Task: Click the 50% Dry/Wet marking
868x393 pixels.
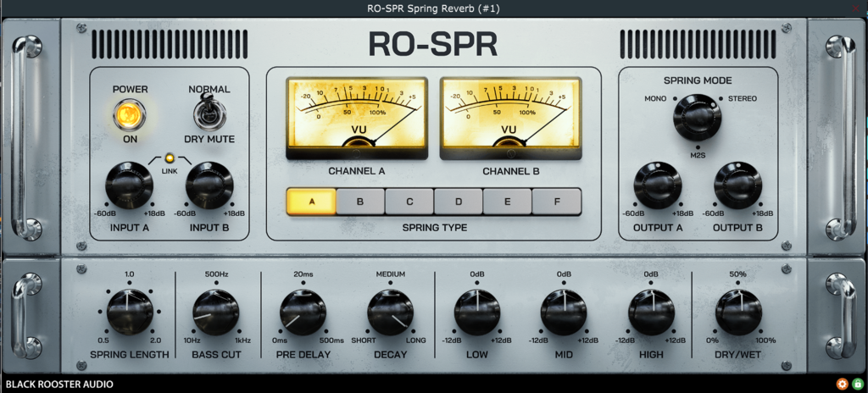Action: pyautogui.click(x=738, y=274)
